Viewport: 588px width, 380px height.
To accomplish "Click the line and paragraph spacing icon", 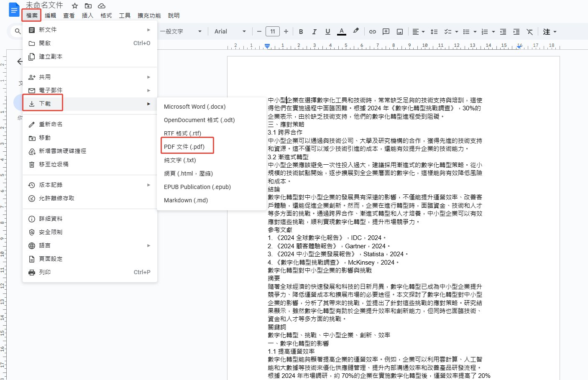I will click(434, 32).
